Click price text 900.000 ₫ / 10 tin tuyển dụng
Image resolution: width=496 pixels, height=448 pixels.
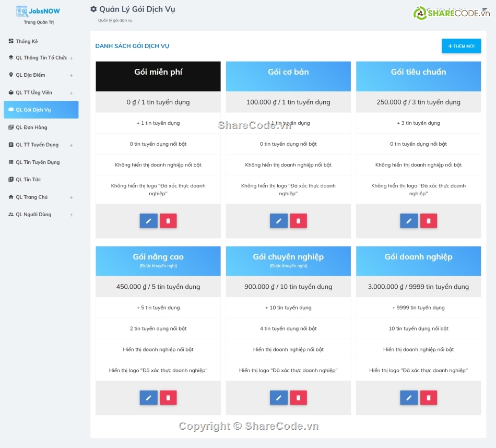[x=288, y=287]
